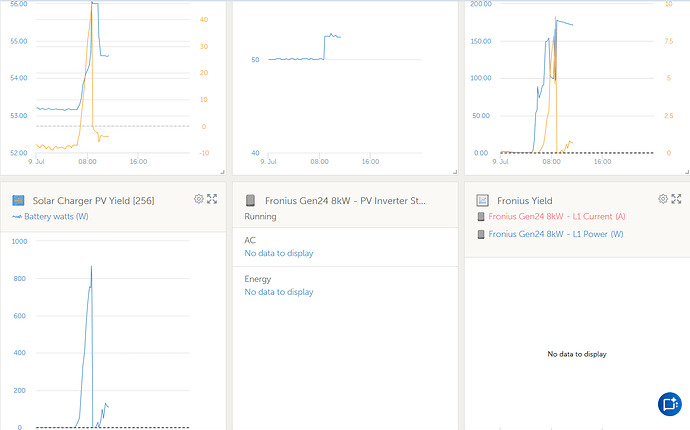
Task: Click the Running status text
Action: [260, 217]
